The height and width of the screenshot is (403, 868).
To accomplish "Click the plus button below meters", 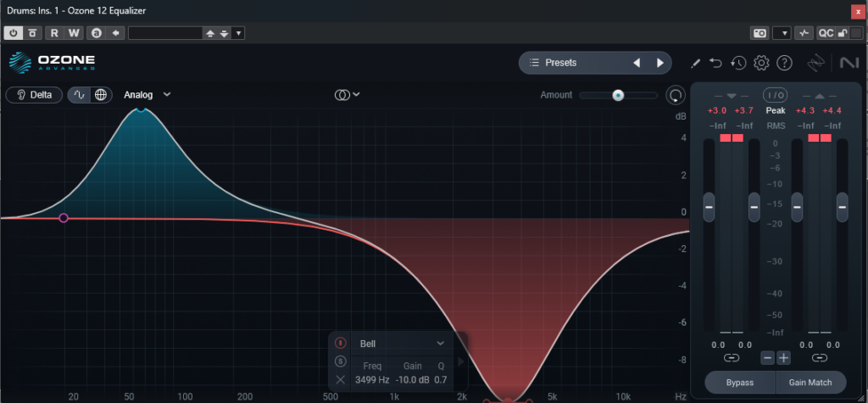I will click(x=783, y=357).
